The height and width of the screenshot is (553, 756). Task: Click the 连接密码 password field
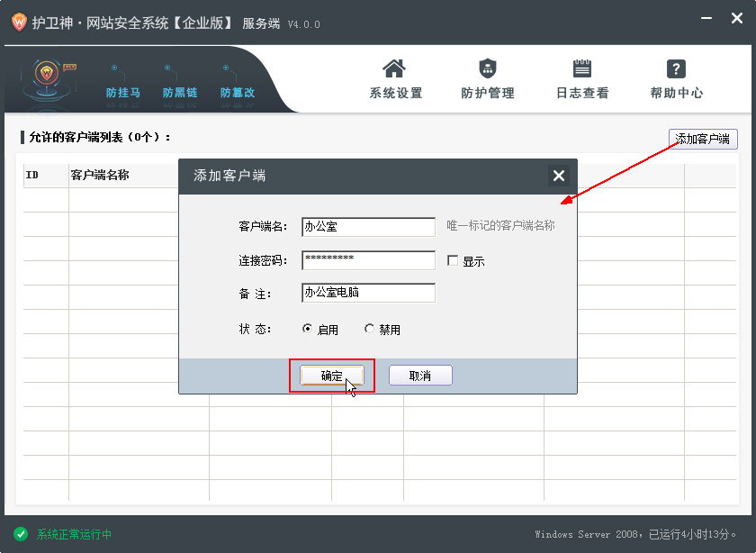coord(368,260)
